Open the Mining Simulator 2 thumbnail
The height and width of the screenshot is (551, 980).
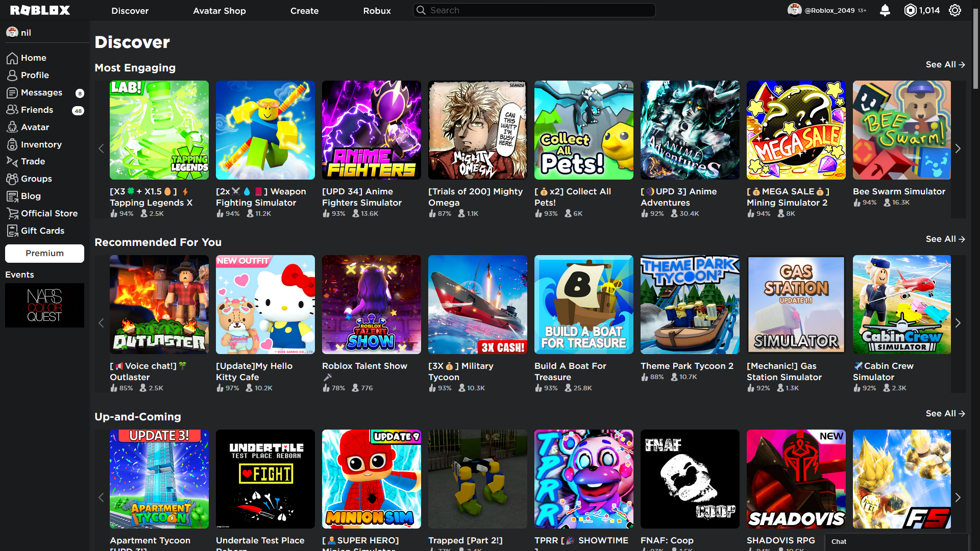tap(796, 130)
